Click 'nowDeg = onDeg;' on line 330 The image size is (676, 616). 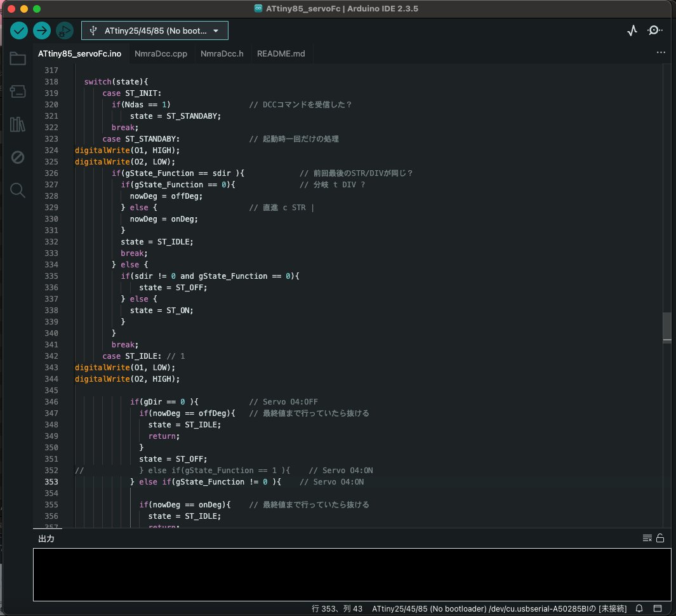point(164,218)
